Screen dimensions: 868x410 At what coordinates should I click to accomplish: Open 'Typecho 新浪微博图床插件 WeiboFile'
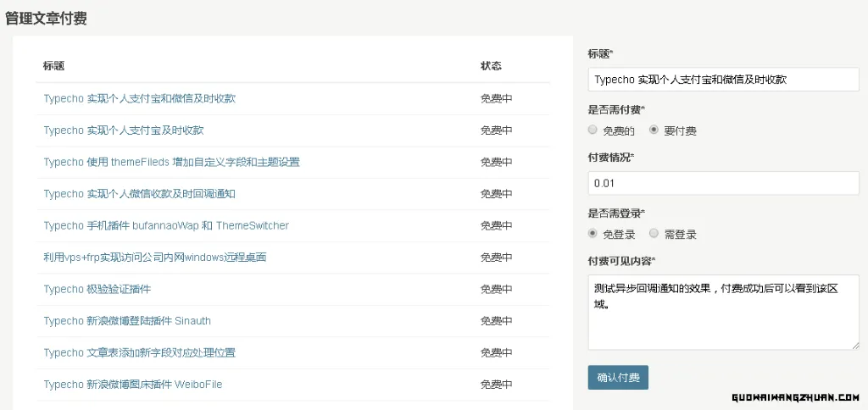click(x=133, y=384)
